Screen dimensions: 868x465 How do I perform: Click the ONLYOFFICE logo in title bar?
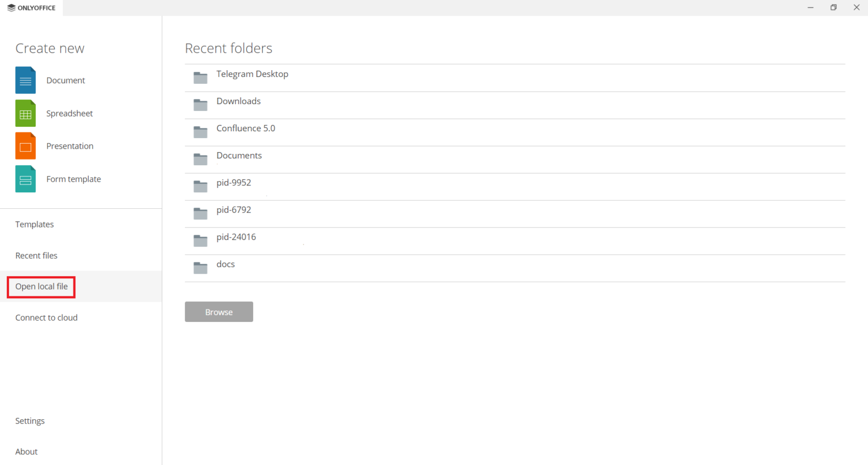click(31, 8)
